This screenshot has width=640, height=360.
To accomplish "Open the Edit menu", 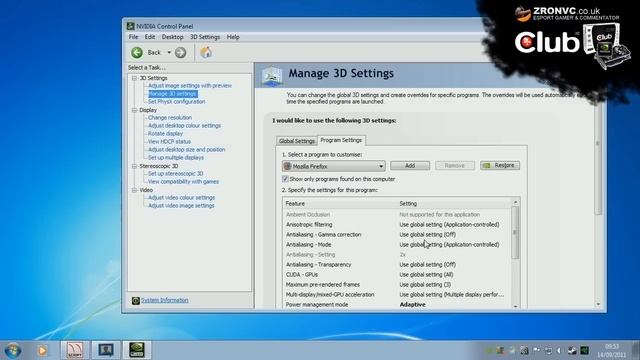I will (x=150, y=37).
